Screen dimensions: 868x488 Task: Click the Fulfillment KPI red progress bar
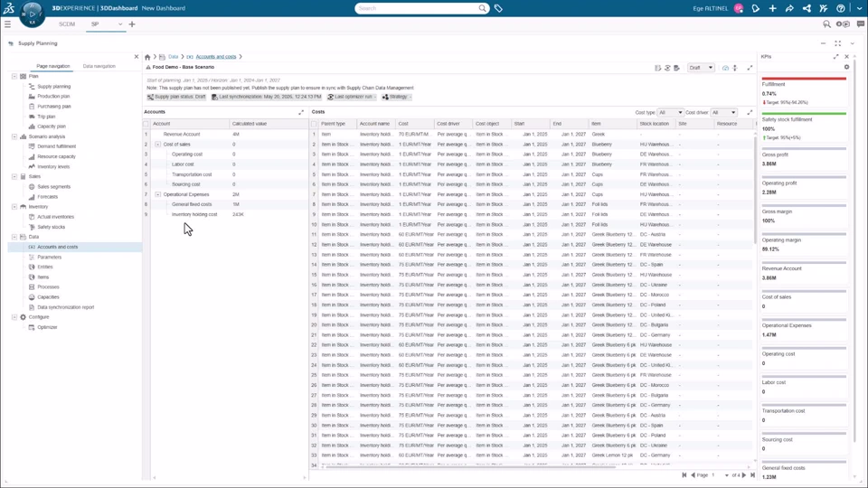tap(804, 79)
